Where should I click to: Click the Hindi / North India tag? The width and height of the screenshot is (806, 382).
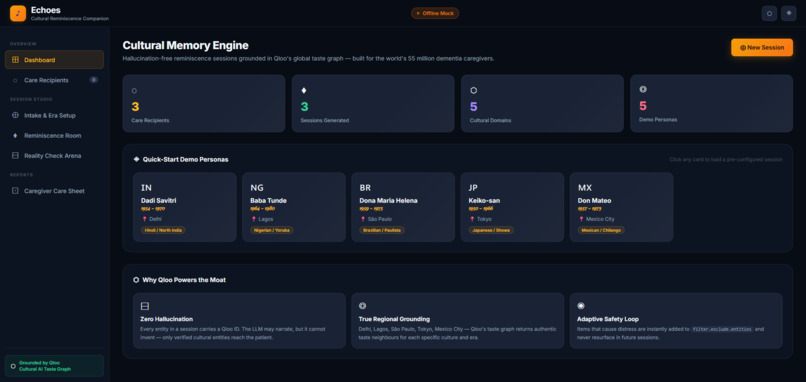click(x=163, y=230)
